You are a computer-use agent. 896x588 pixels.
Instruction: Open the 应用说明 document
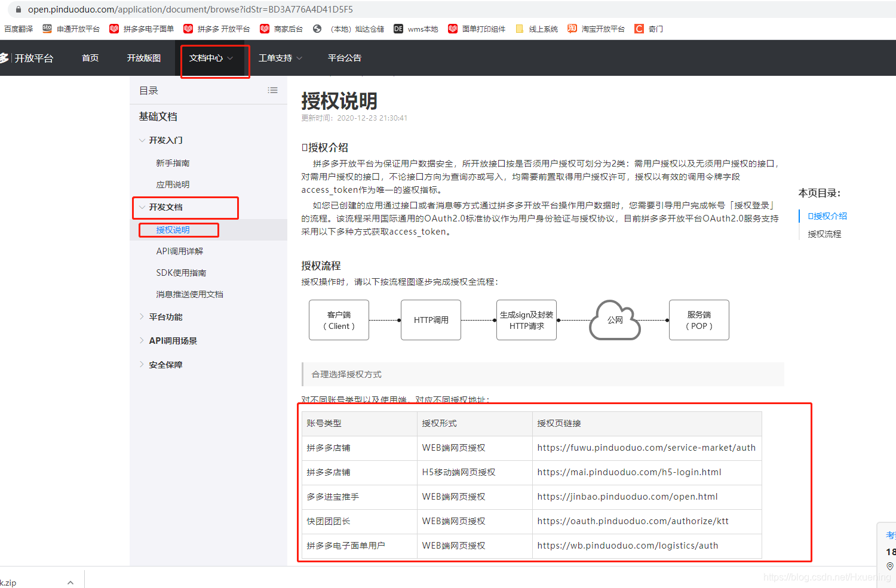[173, 184]
